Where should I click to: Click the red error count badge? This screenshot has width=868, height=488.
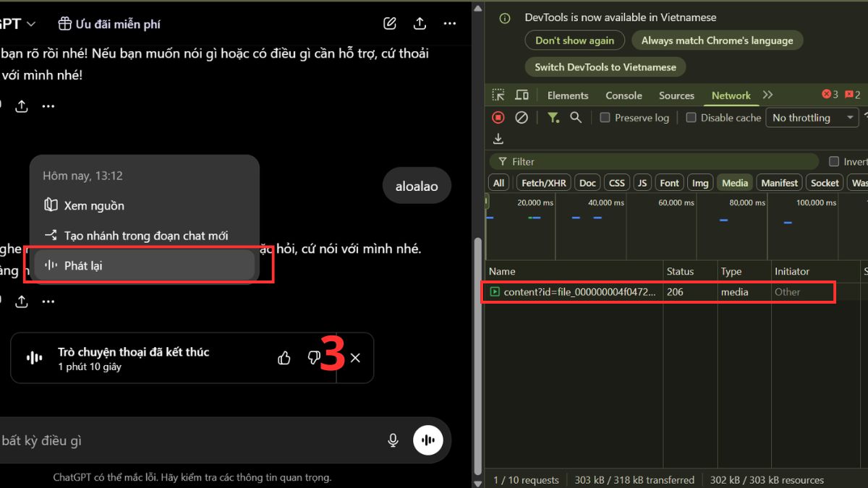[x=830, y=95]
